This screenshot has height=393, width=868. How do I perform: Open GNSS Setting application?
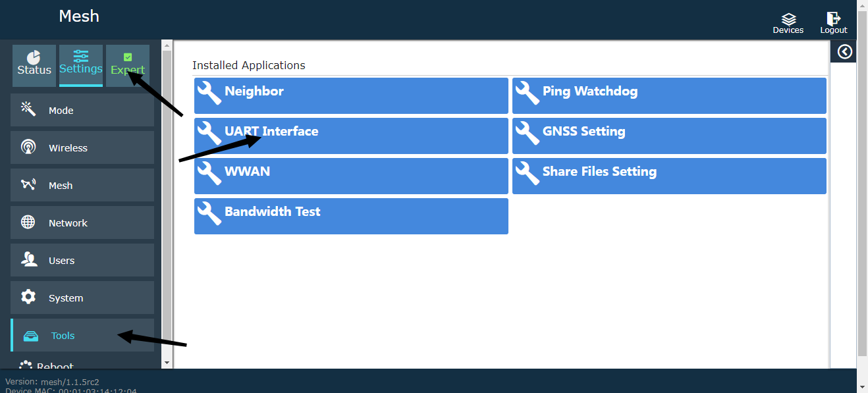(669, 136)
